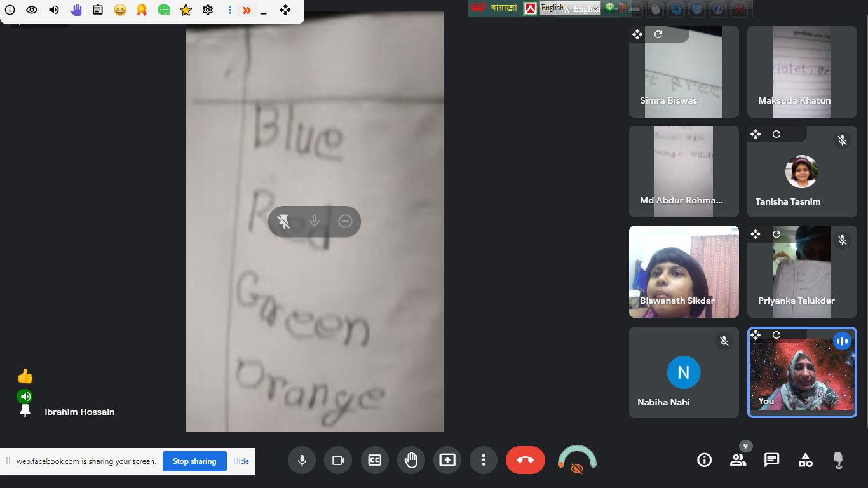Image resolution: width=868 pixels, height=488 pixels.
Task: Open the activities shapes icon
Action: pos(806,460)
